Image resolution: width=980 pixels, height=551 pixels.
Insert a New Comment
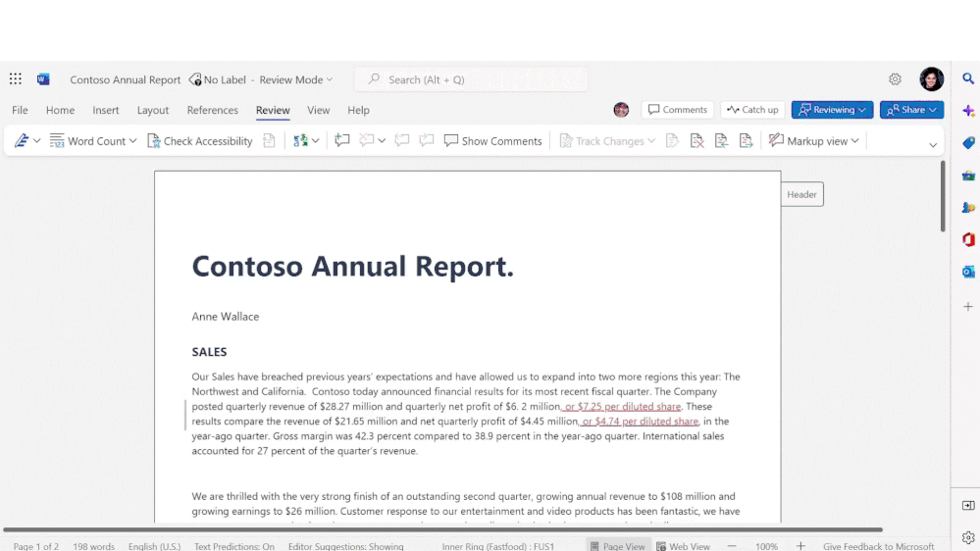342,141
